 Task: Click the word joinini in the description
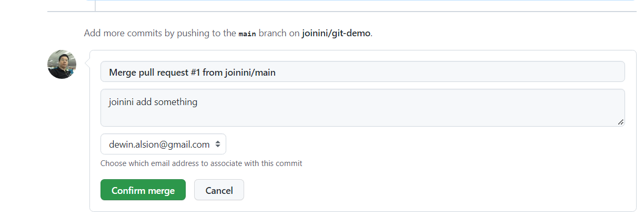coord(121,102)
